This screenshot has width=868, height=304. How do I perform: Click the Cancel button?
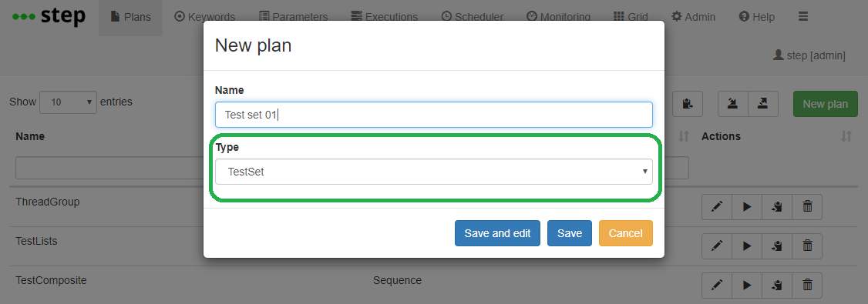pos(625,233)
